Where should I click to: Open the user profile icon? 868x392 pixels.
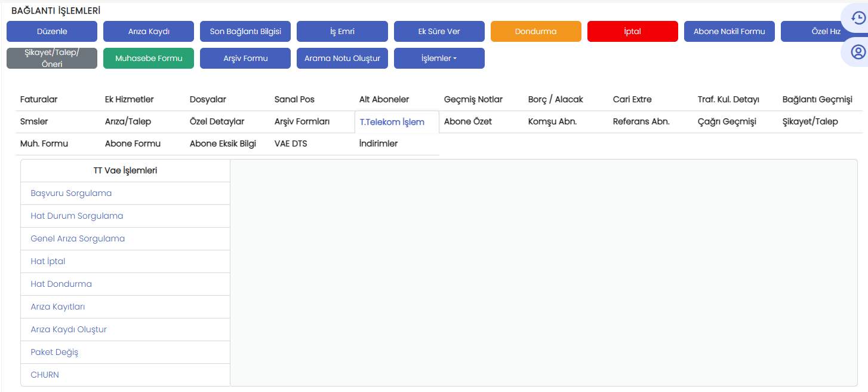(858, 52)
